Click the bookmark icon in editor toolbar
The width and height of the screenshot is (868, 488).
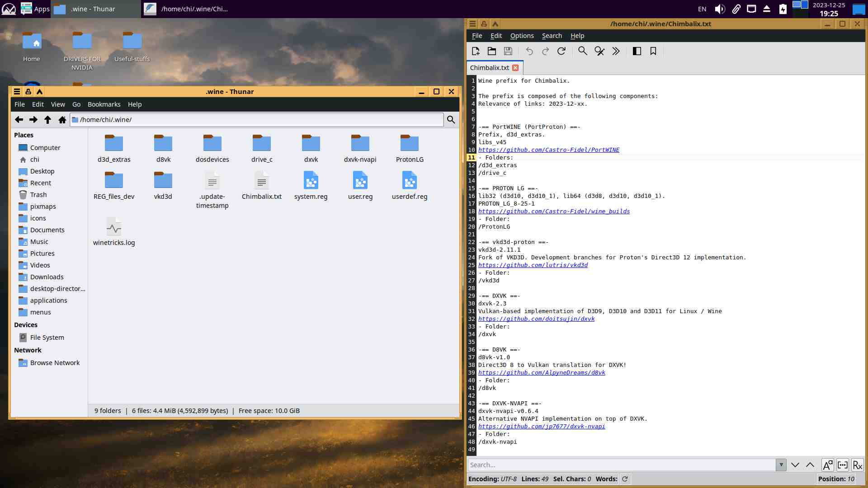tap(653, 51)
